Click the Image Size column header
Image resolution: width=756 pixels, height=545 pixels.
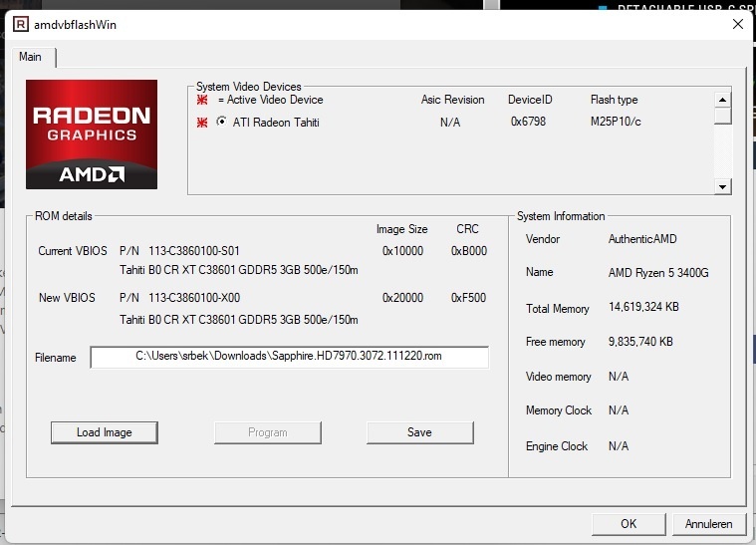402,229
